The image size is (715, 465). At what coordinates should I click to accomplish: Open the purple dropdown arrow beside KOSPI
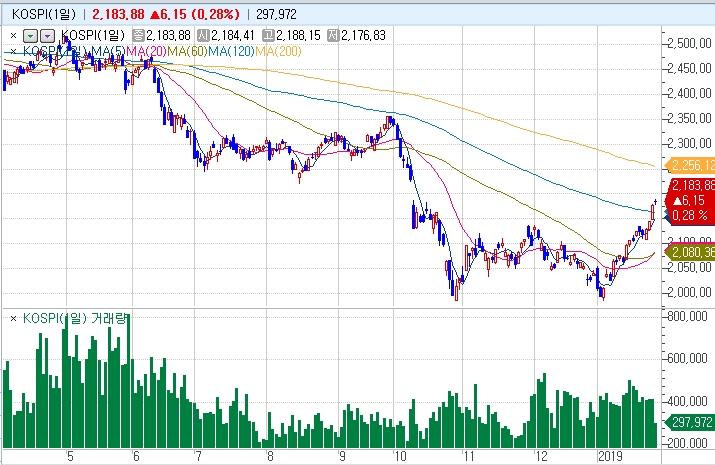pyautogui.click(x=45, y=35)
